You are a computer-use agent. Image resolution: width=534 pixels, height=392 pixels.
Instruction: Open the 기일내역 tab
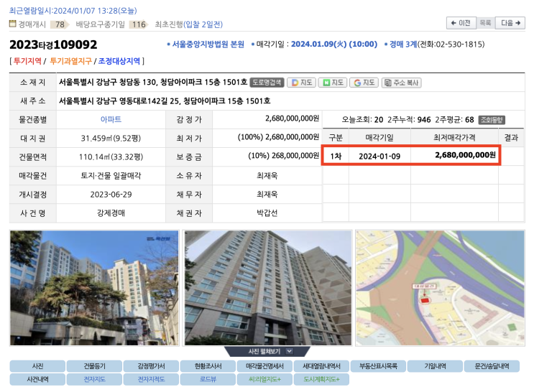(436, 366)
